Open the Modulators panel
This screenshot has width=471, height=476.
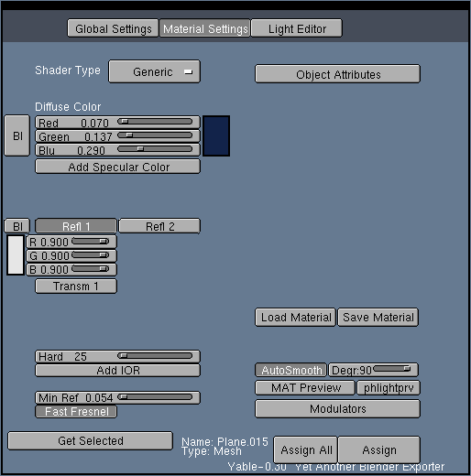click(337, 408)
